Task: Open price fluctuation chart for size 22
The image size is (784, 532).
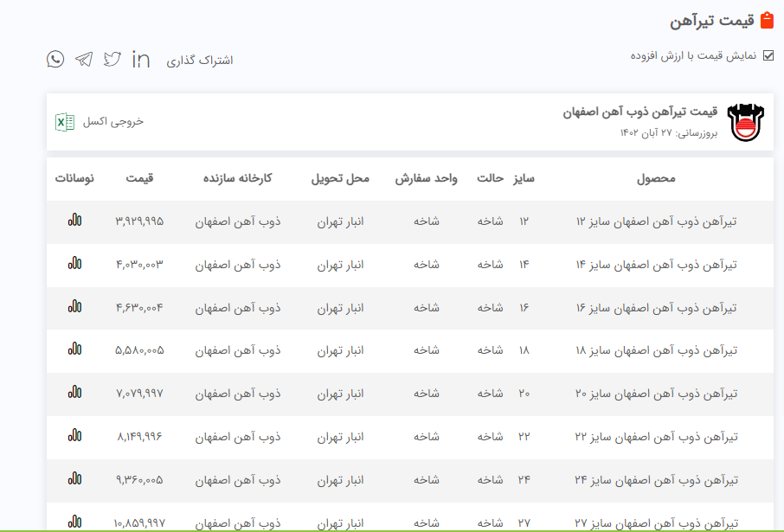Action: (x=75, y=436)
